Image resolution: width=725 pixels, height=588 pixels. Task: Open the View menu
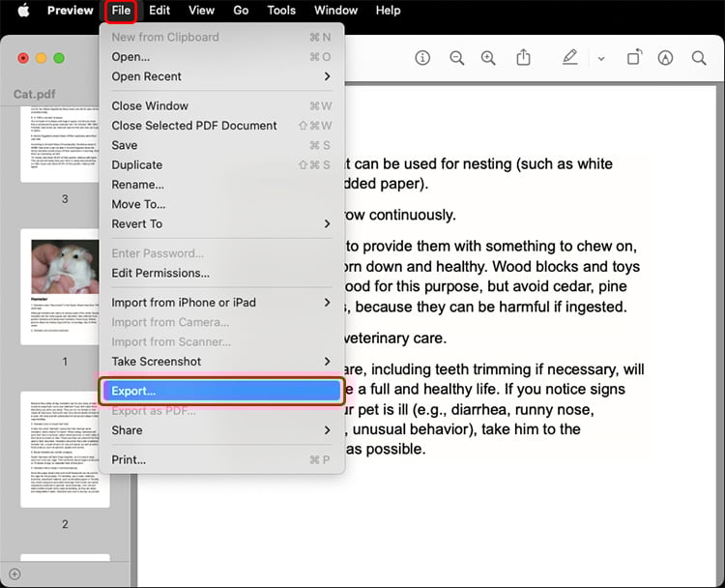click(x=201, y=11)
